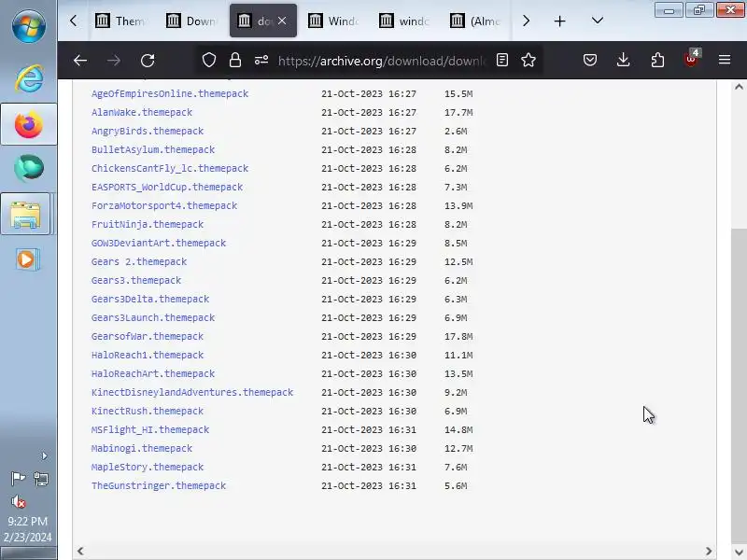Open FruitNinja.themepack link
The image size is (747, 560).
pyautogui.click(x=148, y=224)
